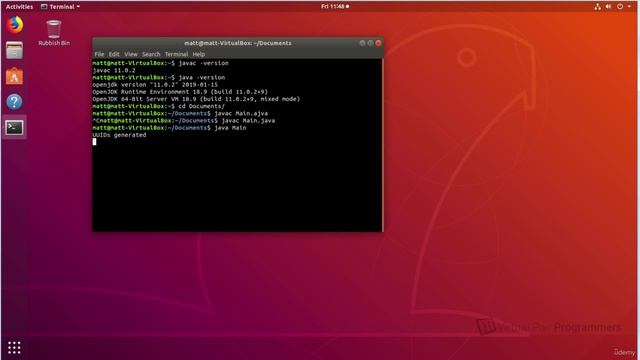640x360 pixels.
Task: Open the Rubbish Bin desktop icon
Action: coord(54,33)
